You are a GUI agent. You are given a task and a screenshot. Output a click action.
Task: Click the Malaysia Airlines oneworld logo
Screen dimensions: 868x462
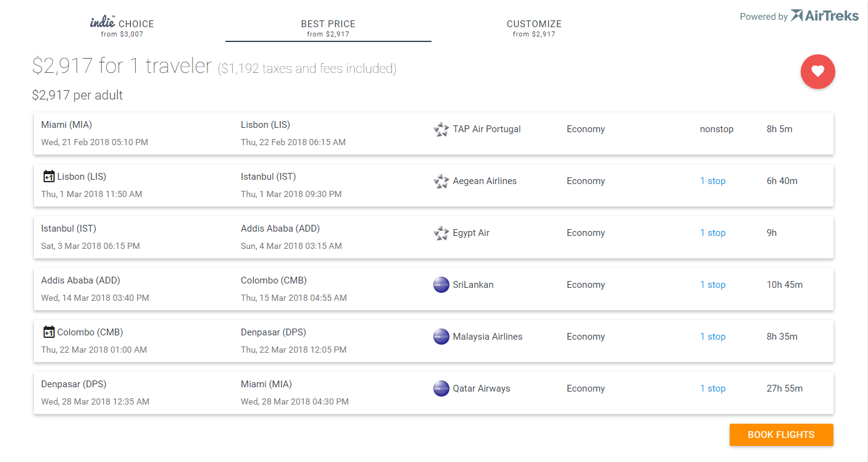click(441, 337)
